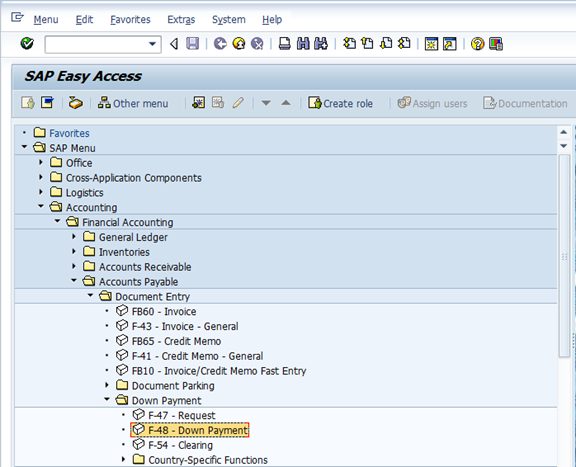Click the yellow Help question mark icon
Viewport: 576px width, 467px height.
click(x=478, y=44)
